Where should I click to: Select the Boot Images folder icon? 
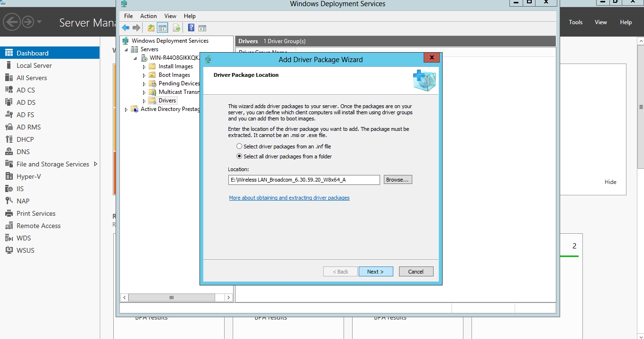152,75
